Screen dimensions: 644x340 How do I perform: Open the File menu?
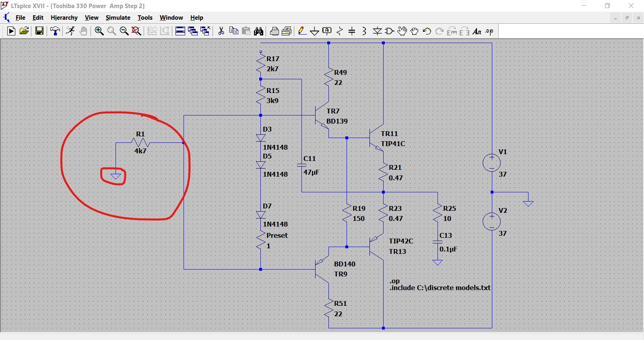coord(21,18)
